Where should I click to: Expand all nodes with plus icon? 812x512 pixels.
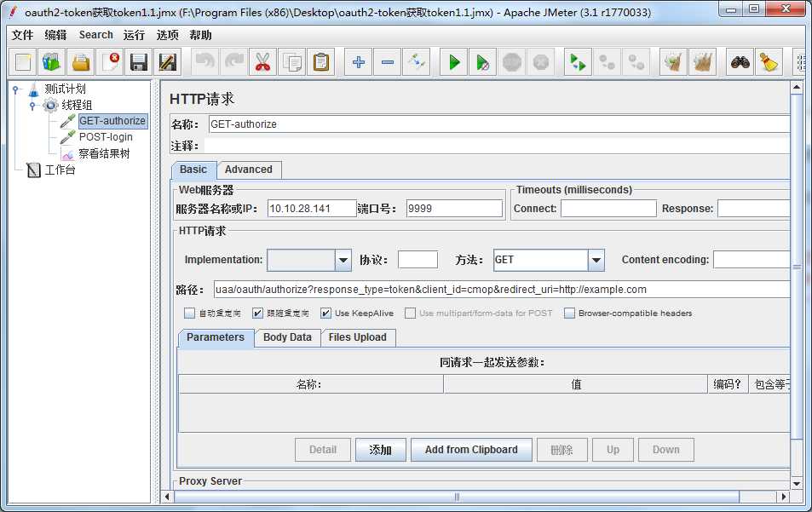point(359,62)
